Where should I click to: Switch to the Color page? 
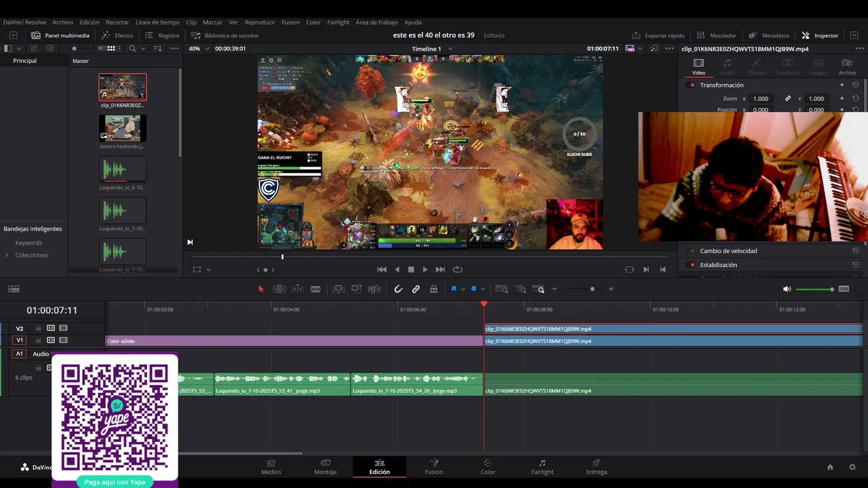pos(488,467)
